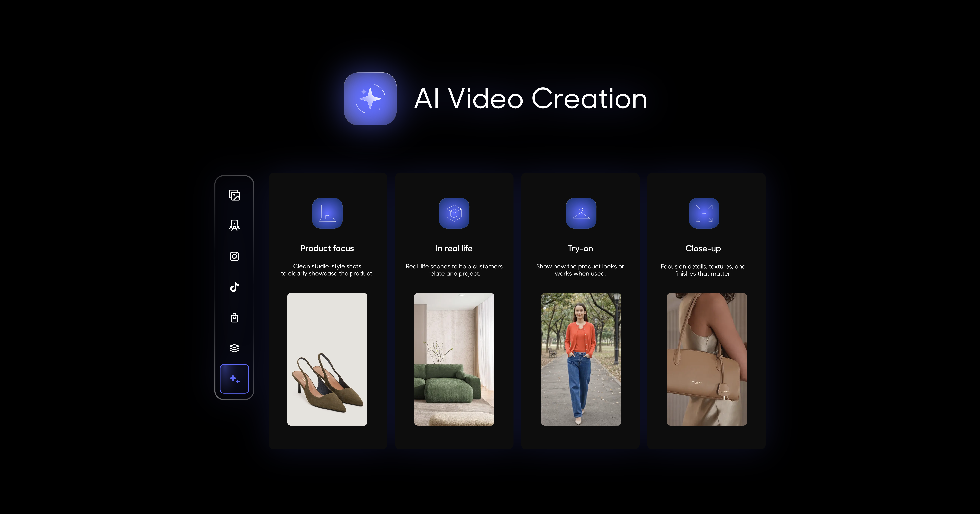Open the green sofa room thumbnail
This screenshot has width=980, height=514.
(454, 359)
